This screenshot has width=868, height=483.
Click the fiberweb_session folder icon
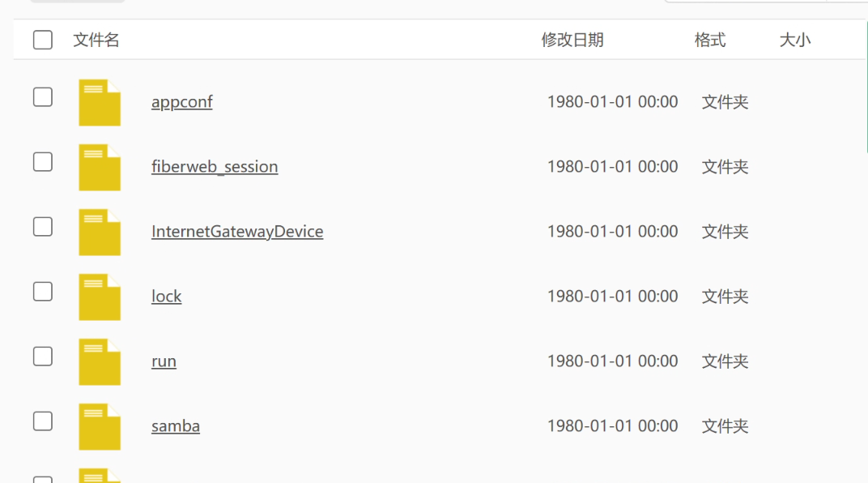pyautogui.click(x=100, y=168)
